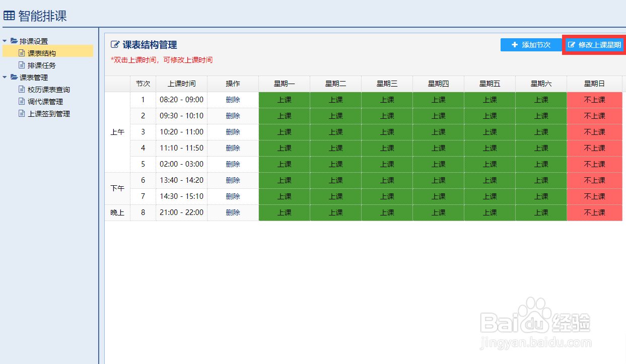
Task: Click the 21:00 - 22:00 time cell
Action: pos(182,212)
